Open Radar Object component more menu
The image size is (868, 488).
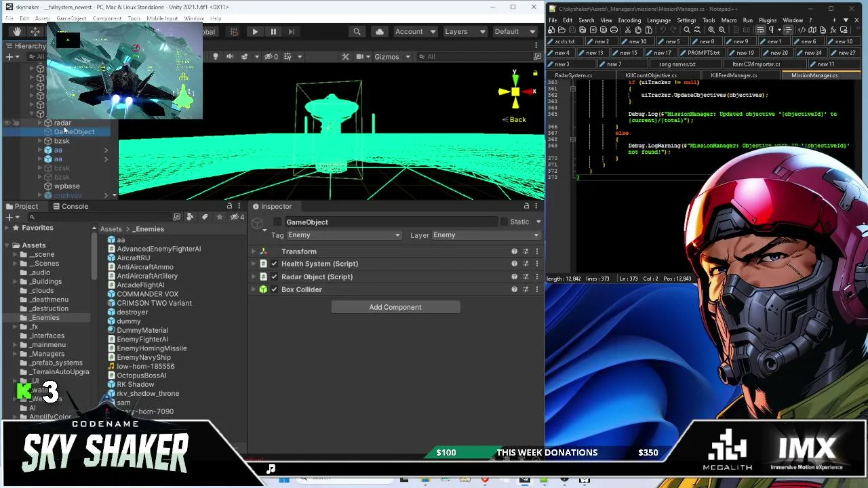coord(536,277)
